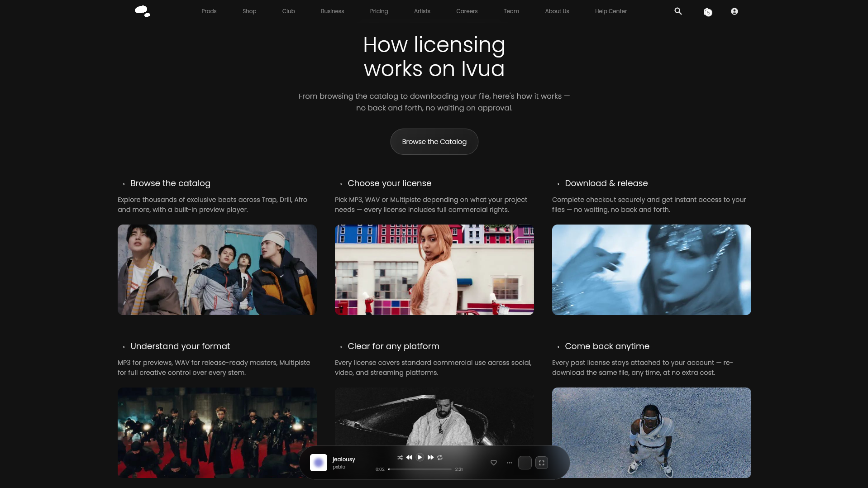868x488 pixels.
Task: Click the Ivua cloud logo
Action: (x=143, y=11)
